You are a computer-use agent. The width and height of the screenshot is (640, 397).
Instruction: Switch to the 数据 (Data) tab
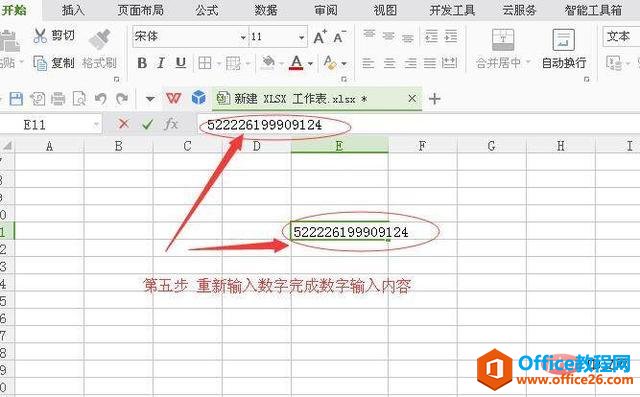[266, 10]
